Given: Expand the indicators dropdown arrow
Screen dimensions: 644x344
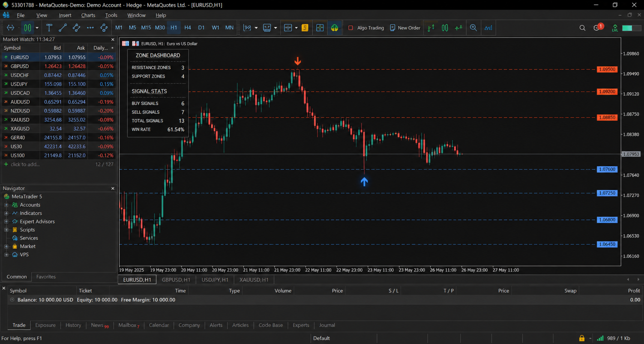Looking at the screenshot, I should coord(256,28).
